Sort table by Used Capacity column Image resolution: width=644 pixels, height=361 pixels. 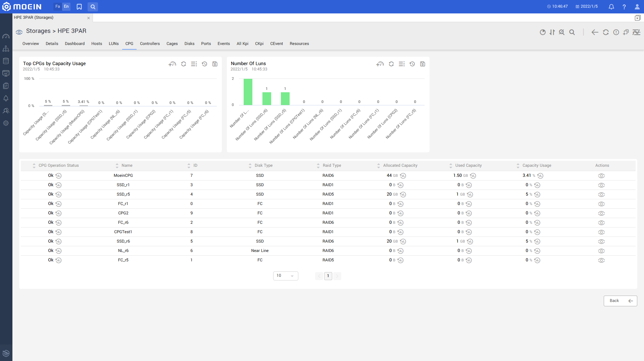pyautogui.click(x=451, y=166)
